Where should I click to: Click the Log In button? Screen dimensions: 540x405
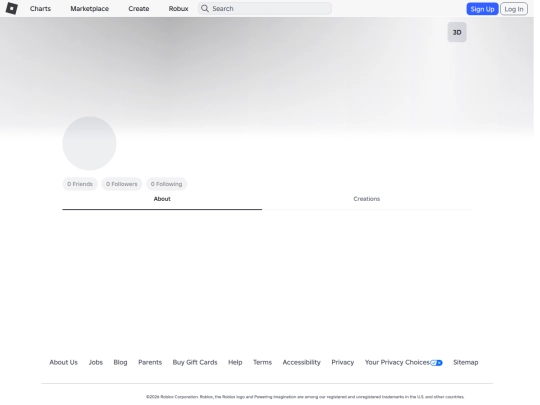pos(514,9)
